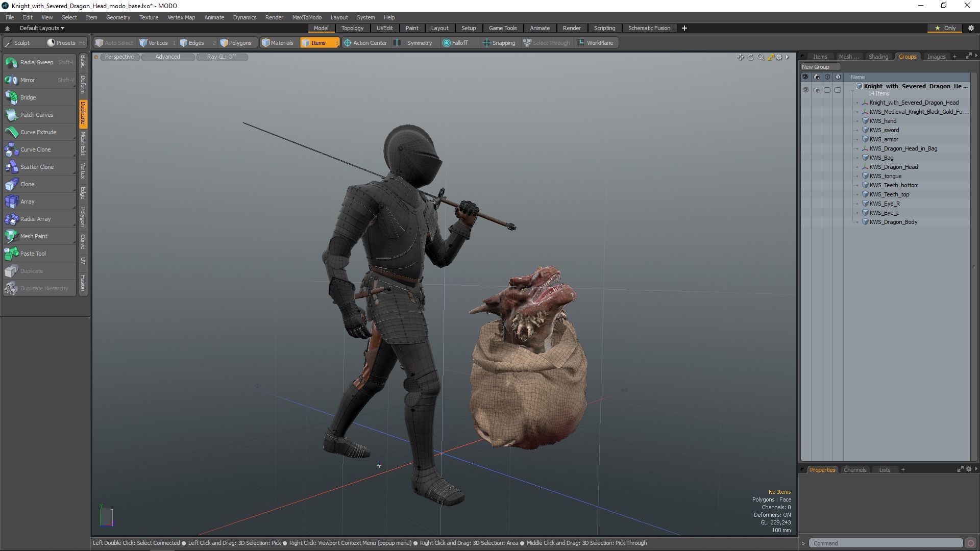Click the viewport zoom magnifier icon

click(761, 57)
